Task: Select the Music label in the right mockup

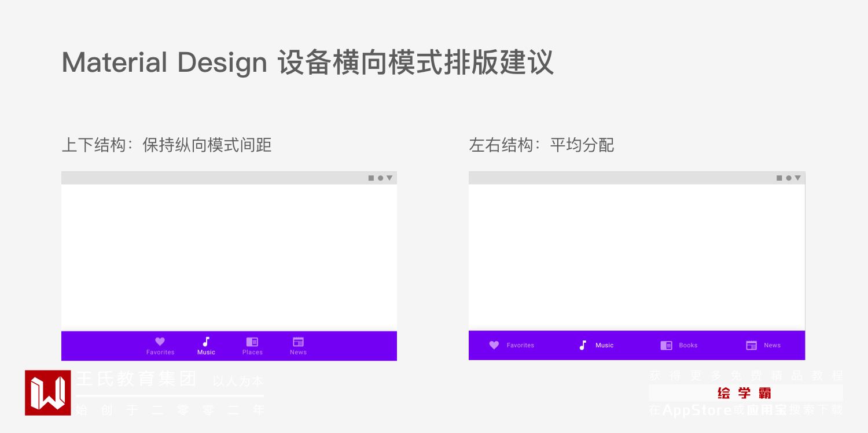Action: coord(604,346)
